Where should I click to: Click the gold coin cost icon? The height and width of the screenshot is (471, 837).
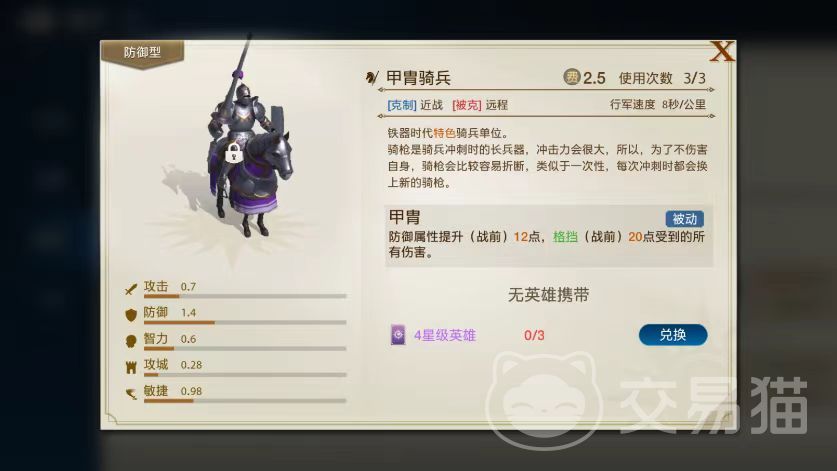tap(572, 77)
